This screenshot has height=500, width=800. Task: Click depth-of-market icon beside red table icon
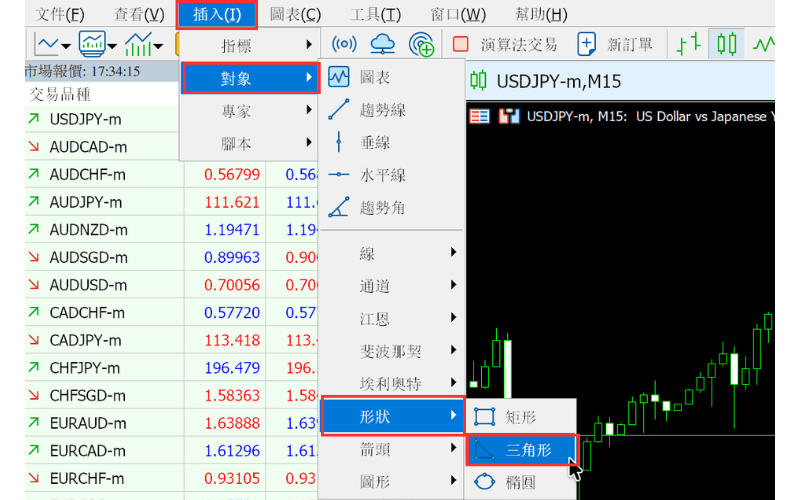pos(509,116)
